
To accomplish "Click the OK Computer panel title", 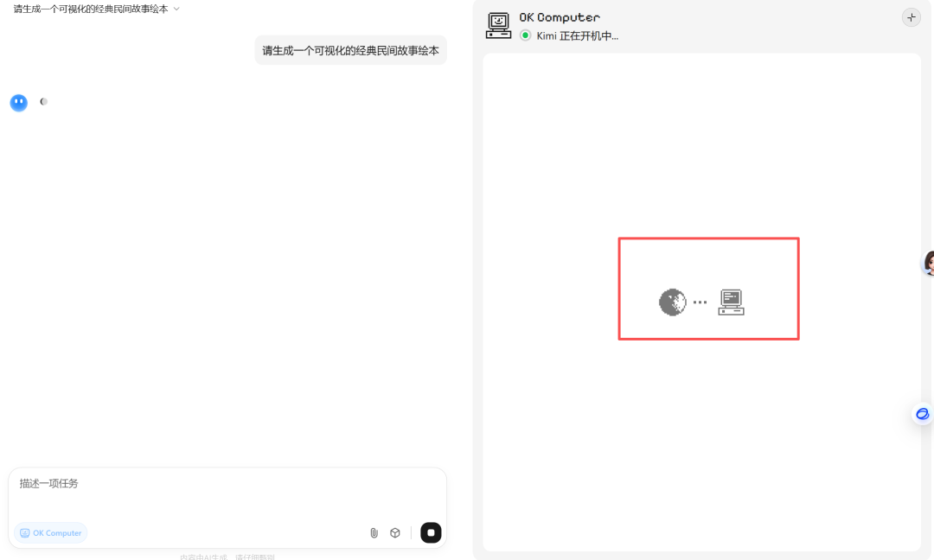I will coord(560,17).
